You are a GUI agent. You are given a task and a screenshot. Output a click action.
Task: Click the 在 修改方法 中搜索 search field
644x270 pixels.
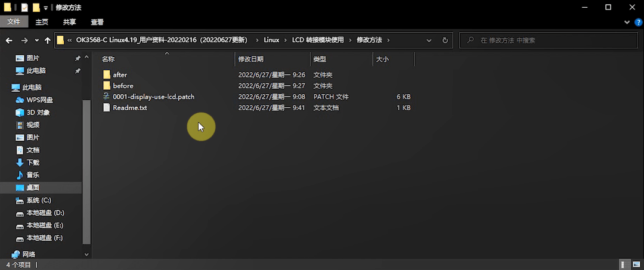coord(547,40)
